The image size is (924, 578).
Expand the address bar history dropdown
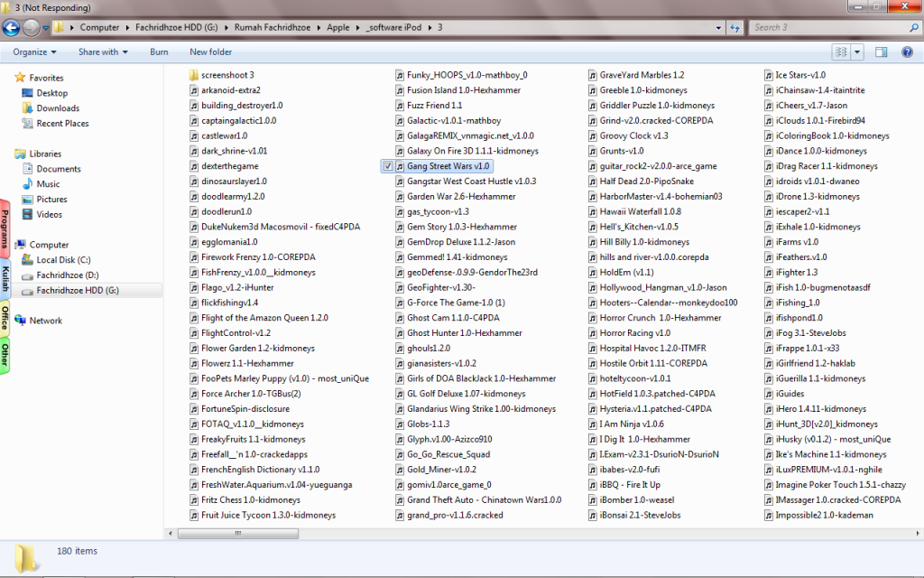[718, 27]
